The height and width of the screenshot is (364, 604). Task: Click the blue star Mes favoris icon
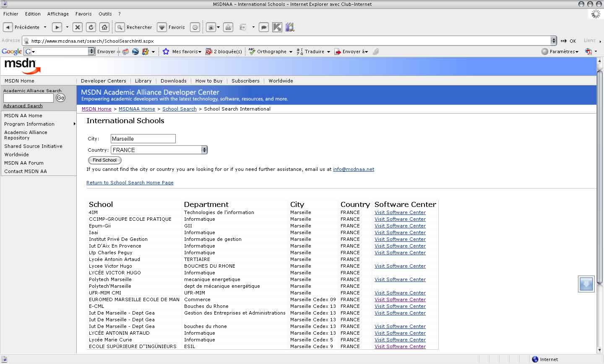pyautogui.click(x=166, y=52)
